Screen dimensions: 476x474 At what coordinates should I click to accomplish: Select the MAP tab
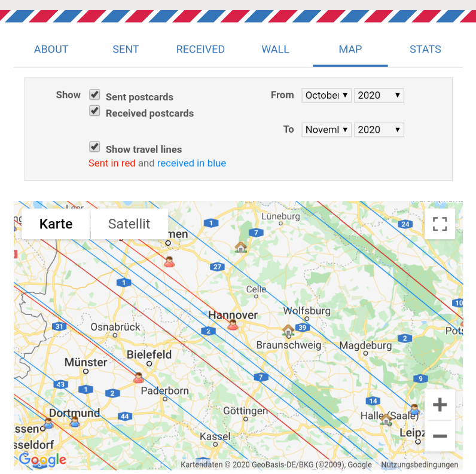point(350,49)
